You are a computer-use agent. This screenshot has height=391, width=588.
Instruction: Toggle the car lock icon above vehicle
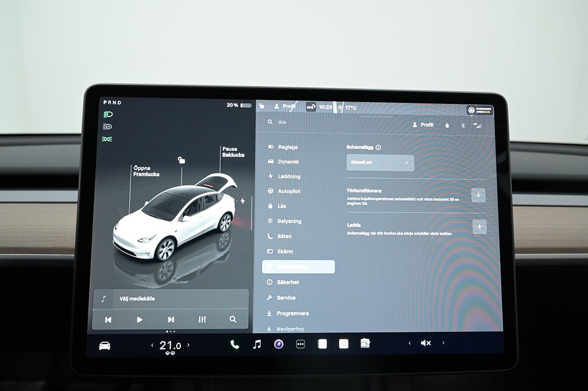pos(181,160)
